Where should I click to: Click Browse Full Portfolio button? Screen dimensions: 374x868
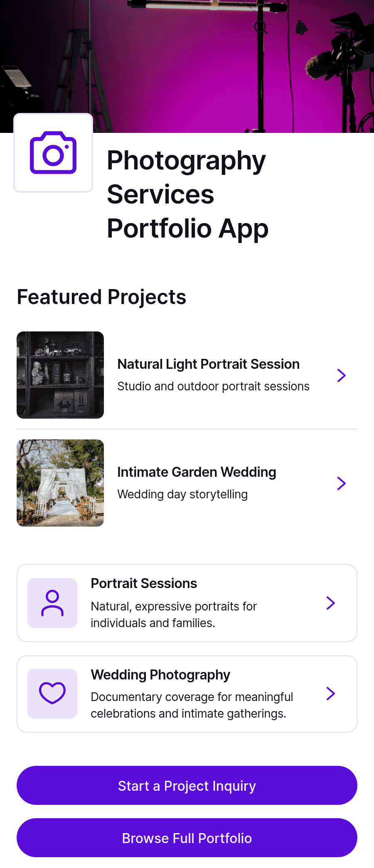click(x=187, y=838)
